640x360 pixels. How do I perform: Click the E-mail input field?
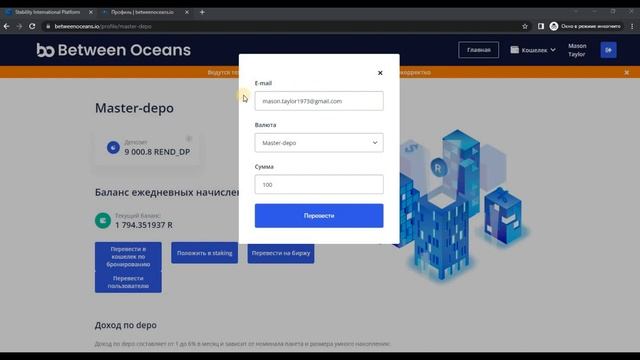point(319,101)
